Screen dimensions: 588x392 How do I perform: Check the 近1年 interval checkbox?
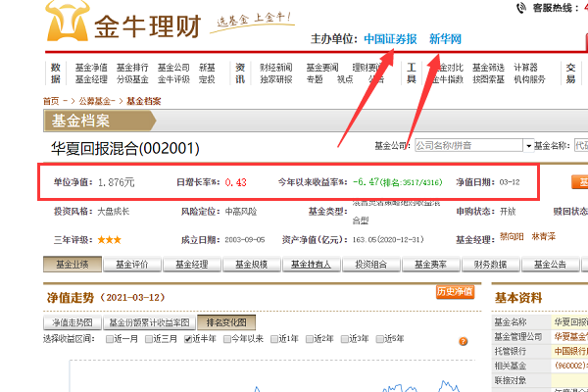pyautogui.click(x=274, y=339)
